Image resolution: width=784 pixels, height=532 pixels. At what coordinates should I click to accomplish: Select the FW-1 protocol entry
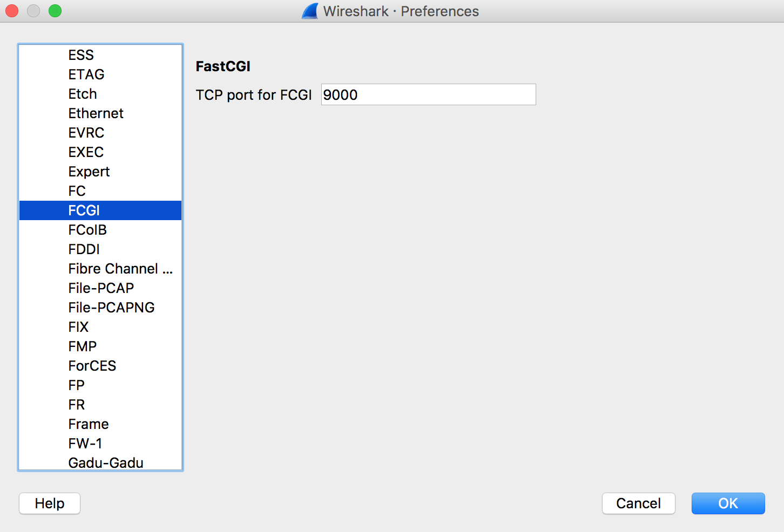[x=85, y=443]
